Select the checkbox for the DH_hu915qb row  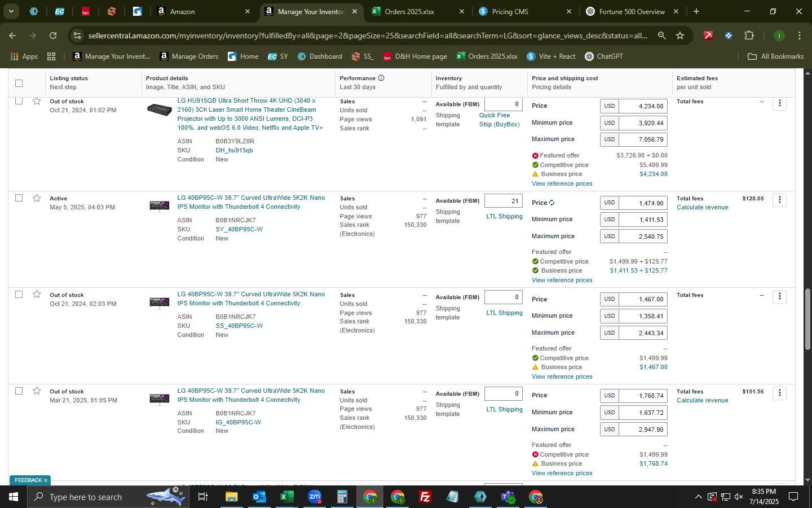[19, 102]
